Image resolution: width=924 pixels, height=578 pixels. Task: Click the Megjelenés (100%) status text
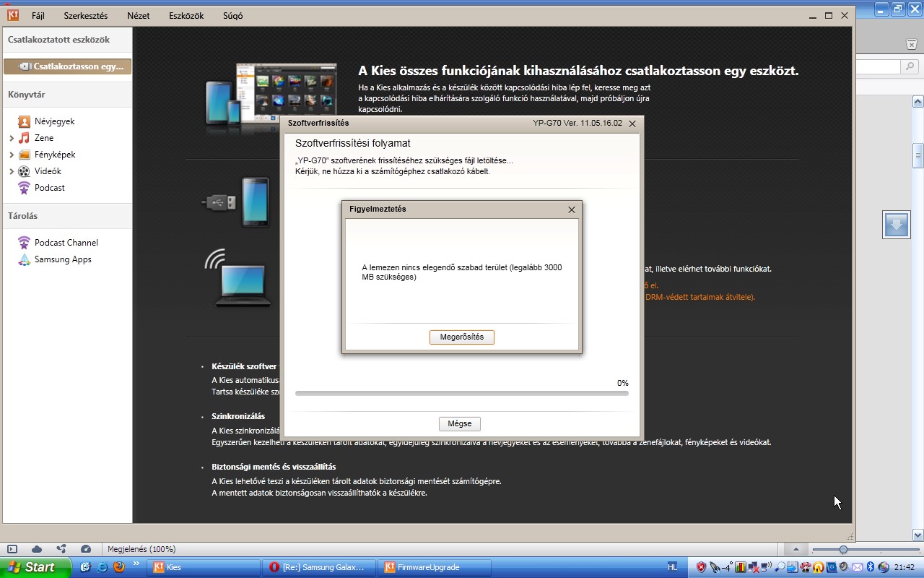click(141, 549)
